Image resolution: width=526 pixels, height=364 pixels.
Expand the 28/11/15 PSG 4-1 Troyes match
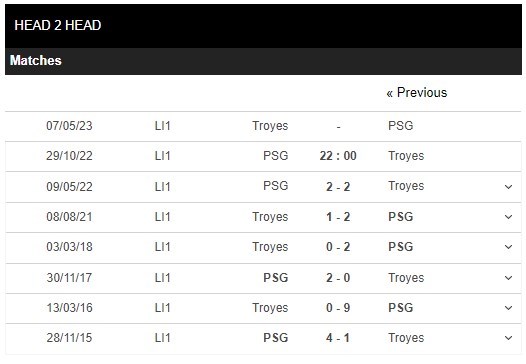pyautogui.click(x=508, y=338)
